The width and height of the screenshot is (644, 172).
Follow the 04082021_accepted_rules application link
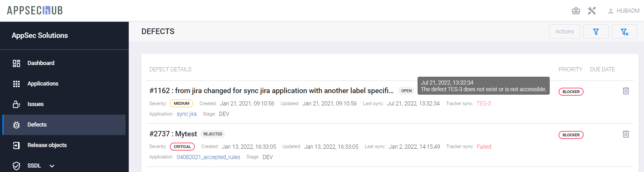[208, 157]
